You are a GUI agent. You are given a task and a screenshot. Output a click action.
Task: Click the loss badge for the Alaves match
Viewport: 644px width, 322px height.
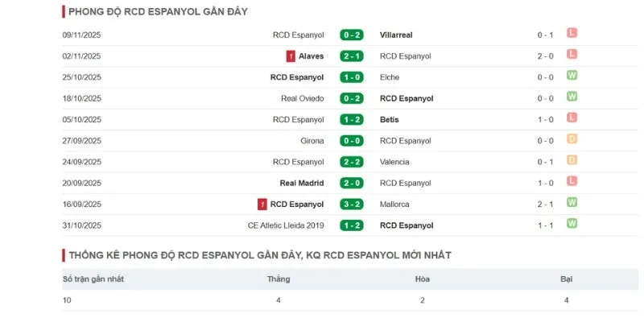[x=572, y=55]
